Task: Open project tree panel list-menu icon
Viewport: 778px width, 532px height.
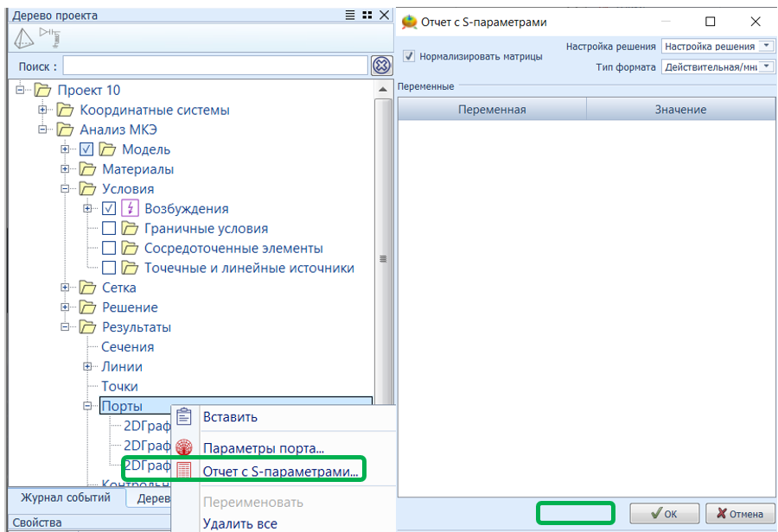Action: click(350, 15)
